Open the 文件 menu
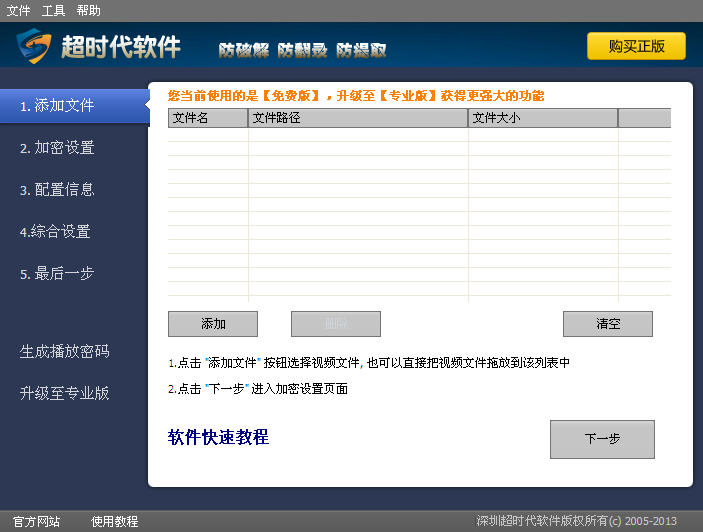The width and height of the screenshot is (703, 532). (18, 10)
